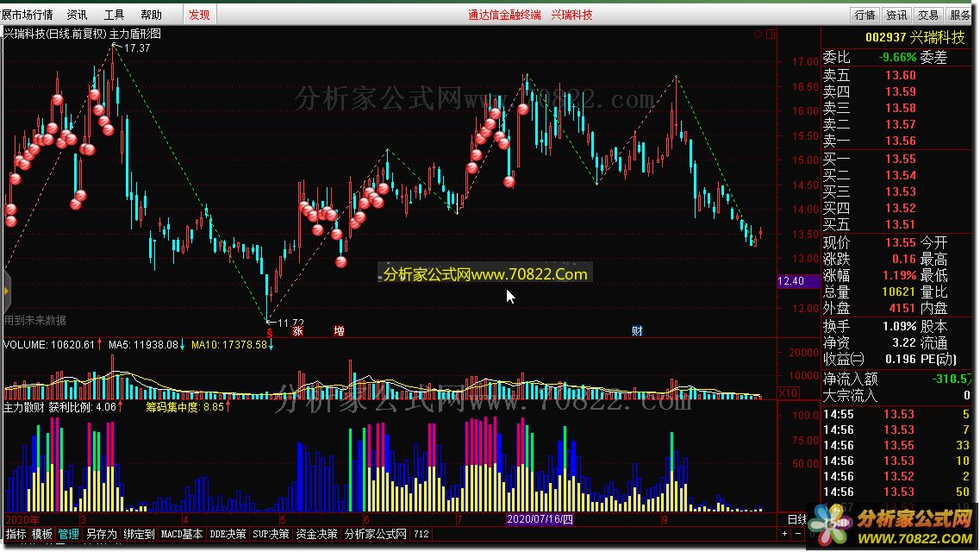Image resolution: width=980 pixels, height=552 pixels.
Task: Select the 模板 tab at bottom
Action: (42, 534)
